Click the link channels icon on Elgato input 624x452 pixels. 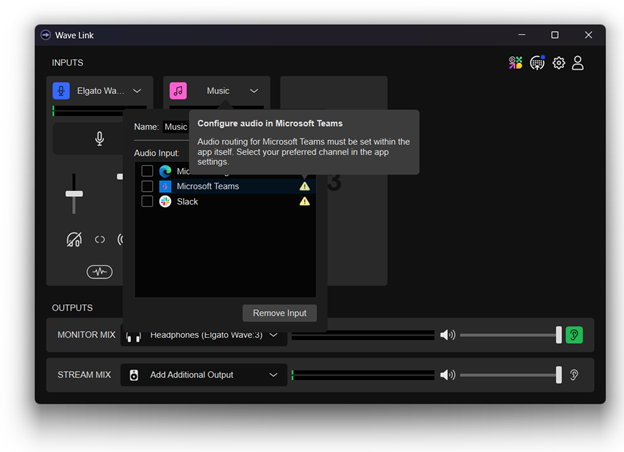point(100,240)
